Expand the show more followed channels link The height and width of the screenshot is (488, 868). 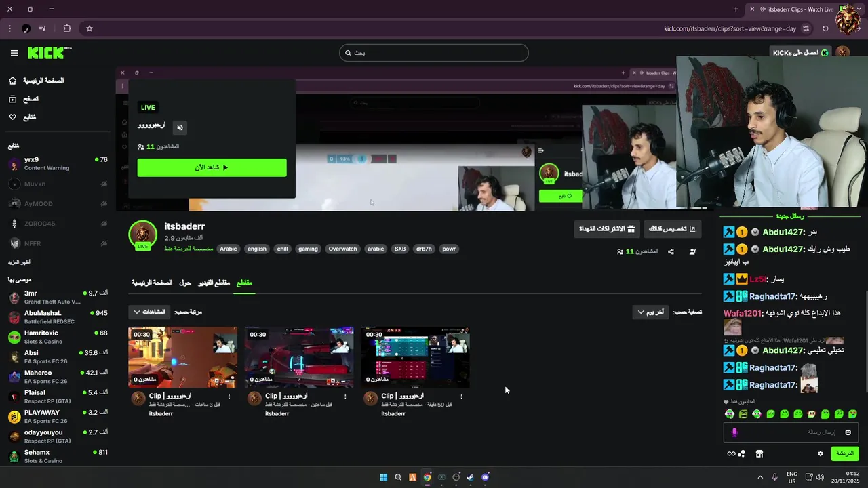pyautogui.click(x=19, y=262)
